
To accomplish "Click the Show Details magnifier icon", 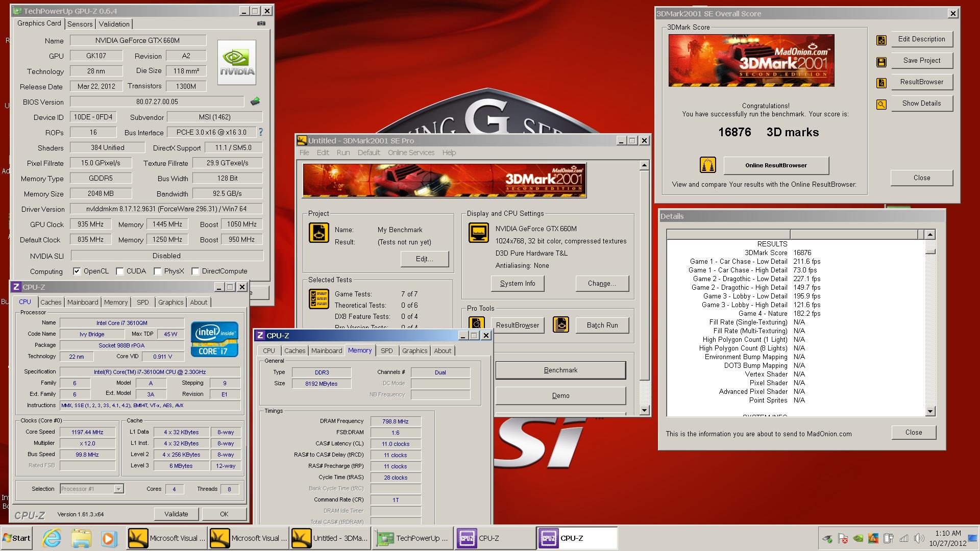I will (881, 105).
